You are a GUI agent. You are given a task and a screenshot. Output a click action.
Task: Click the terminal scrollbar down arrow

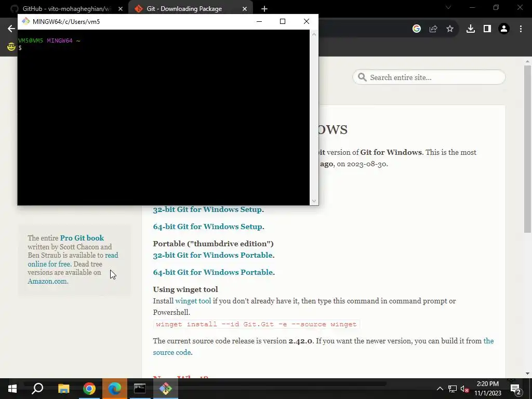click(x=314, y=201)
